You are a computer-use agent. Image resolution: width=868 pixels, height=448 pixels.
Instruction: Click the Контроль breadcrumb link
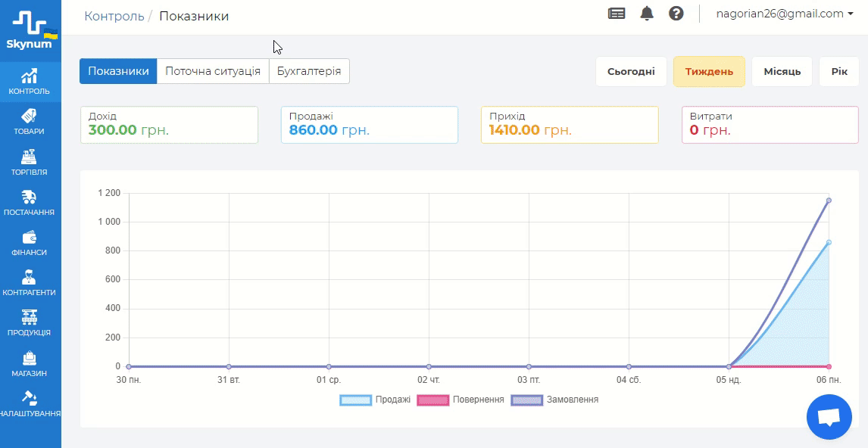(114, 16)
